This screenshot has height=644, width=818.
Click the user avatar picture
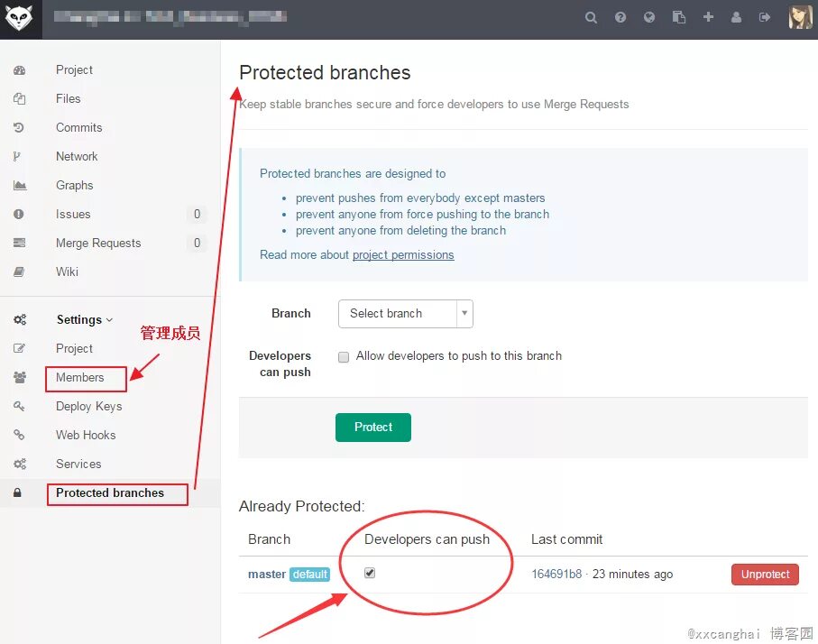coord(800,17)
